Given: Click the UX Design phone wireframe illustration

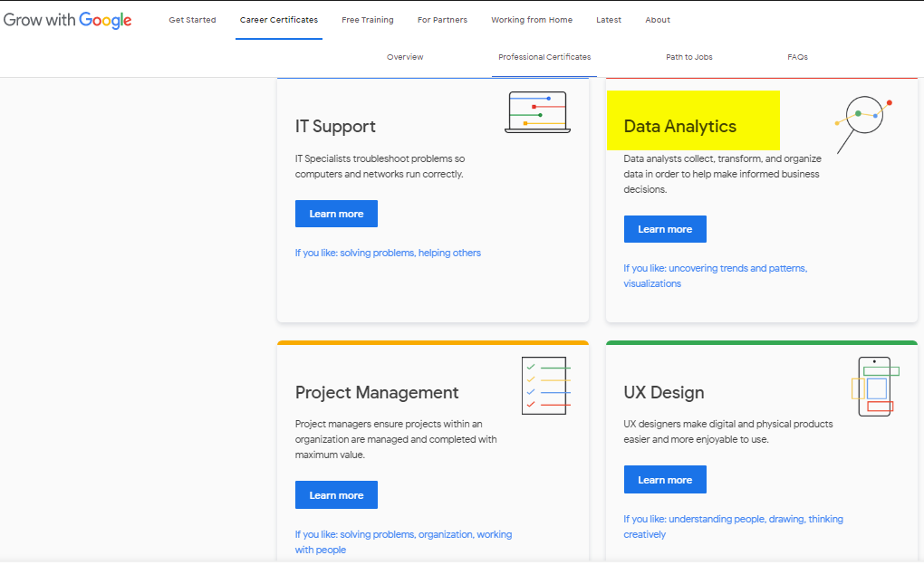Looking at the screenshot, I should [x=875, y=387].
